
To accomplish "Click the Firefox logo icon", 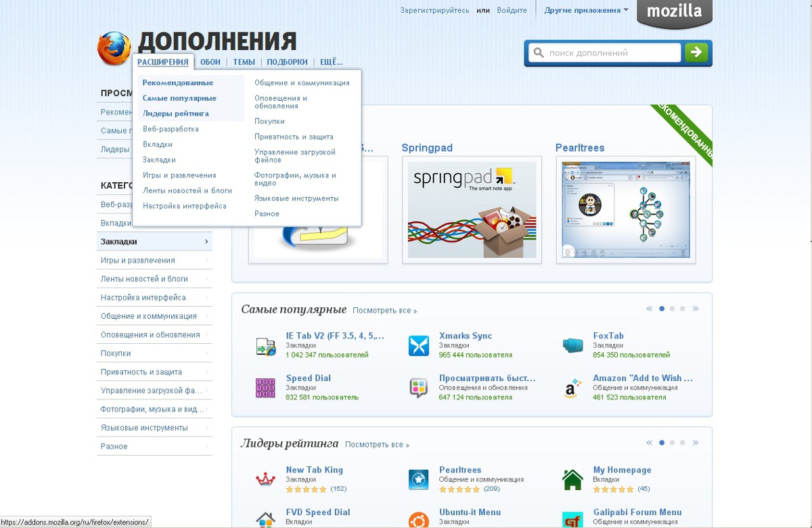I will pos(114,48).
